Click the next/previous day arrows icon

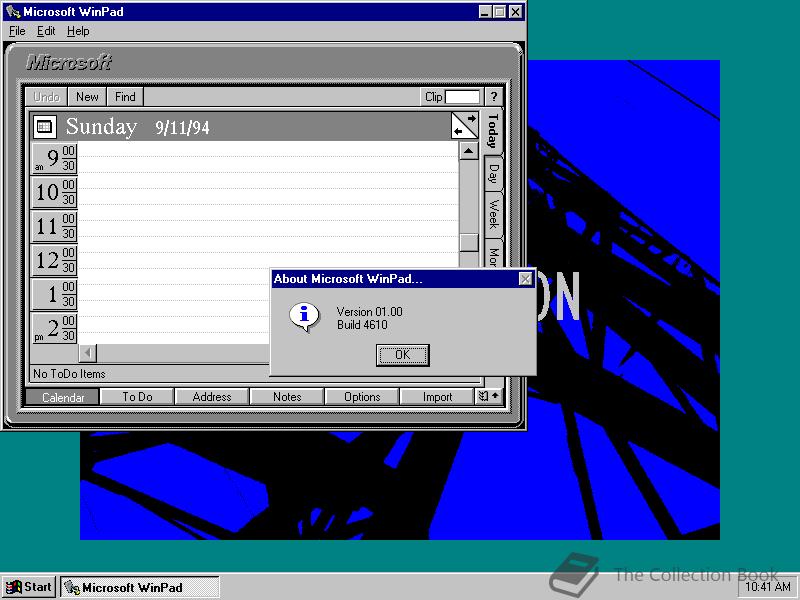pyautogui.click(x=465, y=126)
